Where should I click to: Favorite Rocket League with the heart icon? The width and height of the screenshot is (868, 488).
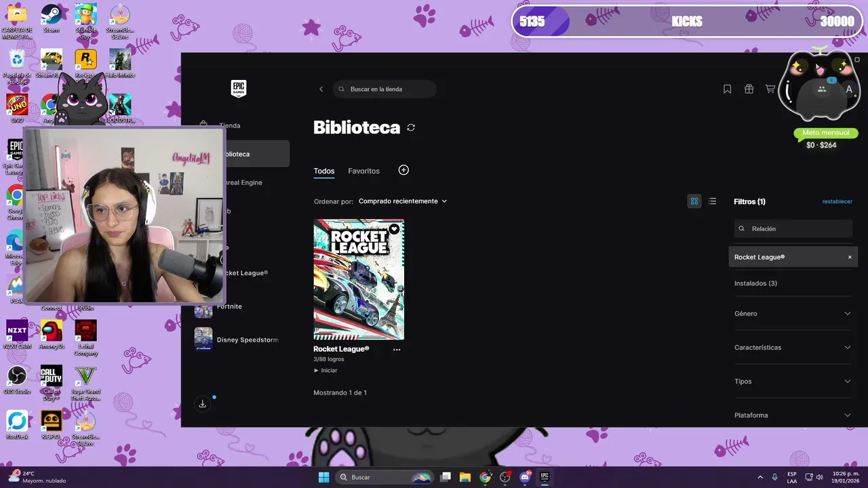[394, 229]
